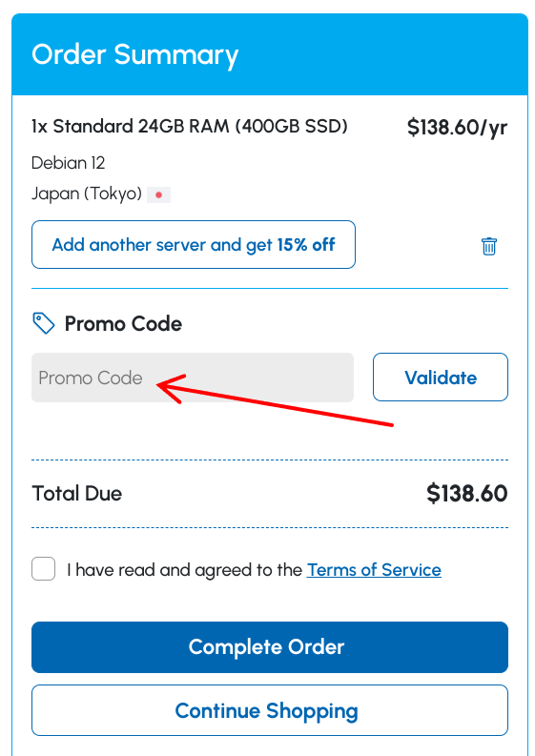The image size is (535, 756).
Task: Click the Japan (Tokyo) location text
Action: [87, 194]
